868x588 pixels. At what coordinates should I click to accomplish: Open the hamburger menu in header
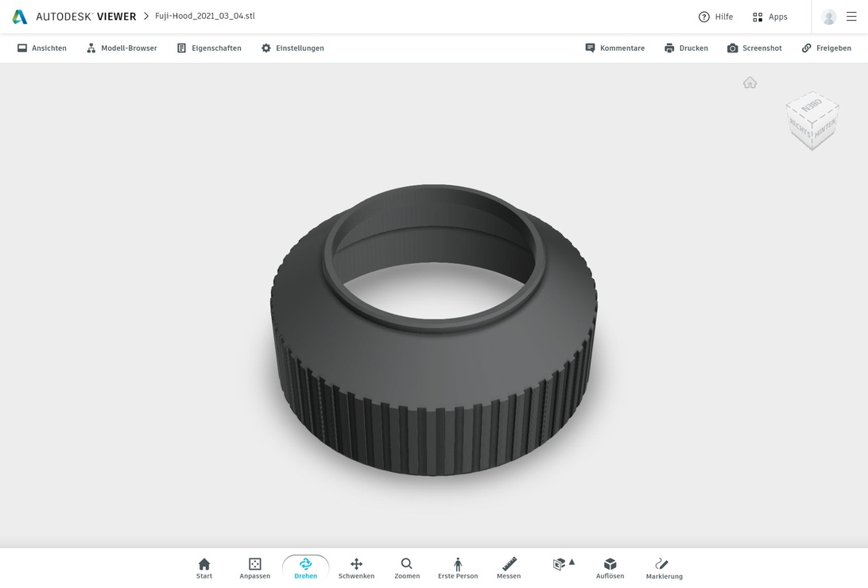(x=851, y=17)
